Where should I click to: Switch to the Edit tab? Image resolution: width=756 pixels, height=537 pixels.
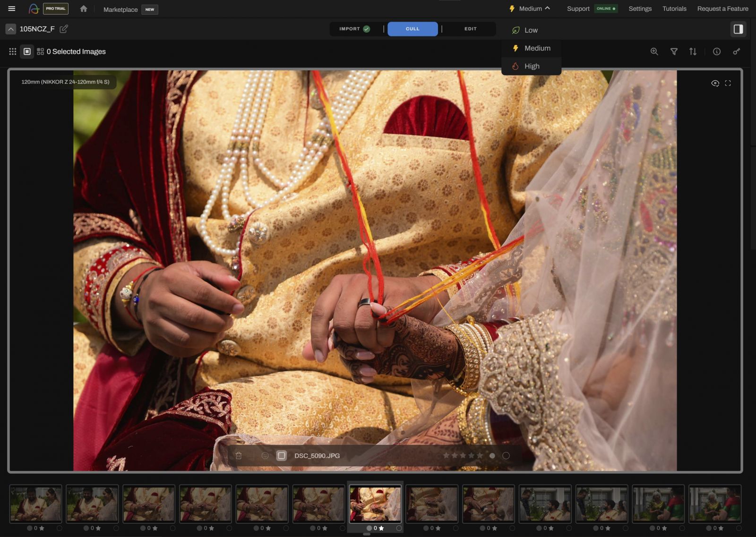tap(470, 29)
